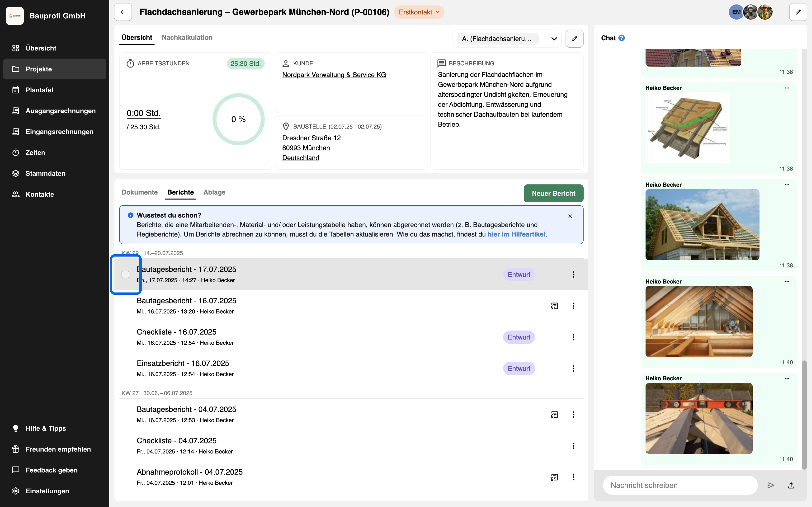Click the Entwurf badge on Checkliste - 16.07.2025
Screen dimensions: 812x507
519,337
